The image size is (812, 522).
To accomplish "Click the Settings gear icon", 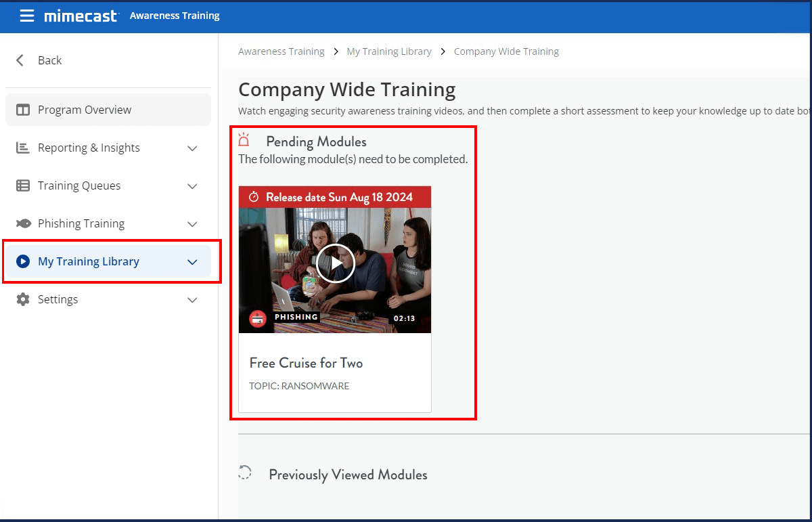I will coord(23,299).
